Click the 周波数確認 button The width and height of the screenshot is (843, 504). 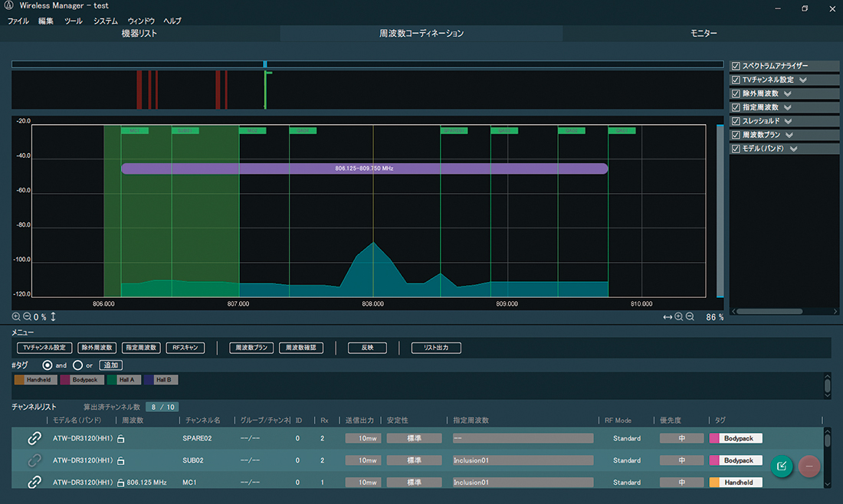click(301, 348)
